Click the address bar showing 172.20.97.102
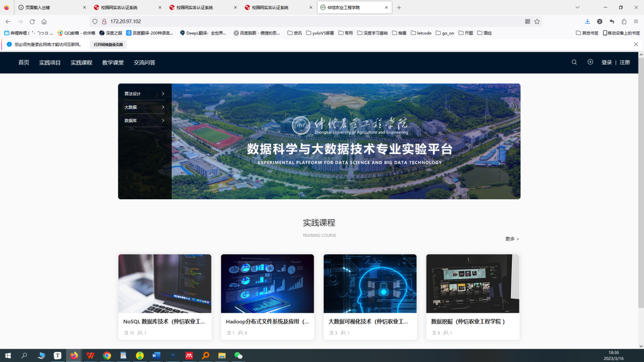This screenshot has height=362, width=644. [x=305, y=22]
